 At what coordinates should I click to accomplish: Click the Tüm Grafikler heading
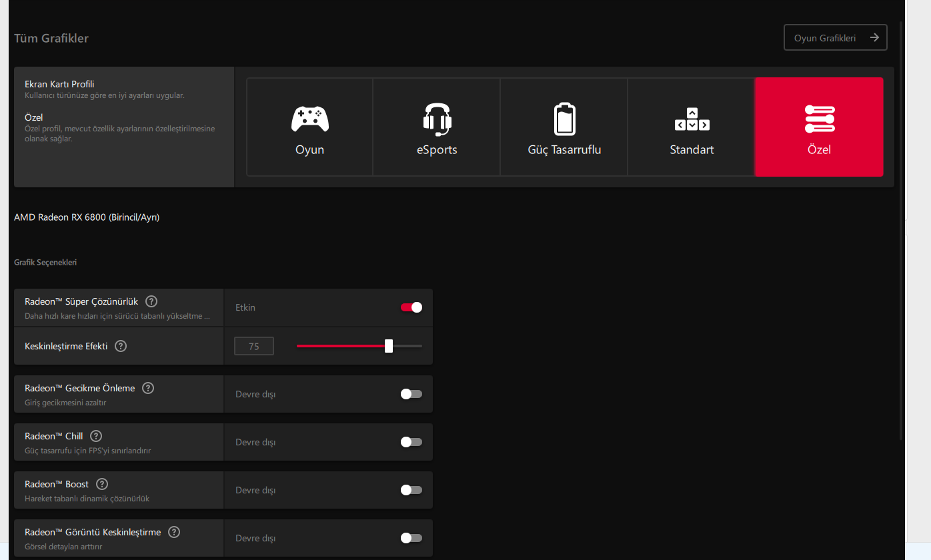tap(51, 39)
